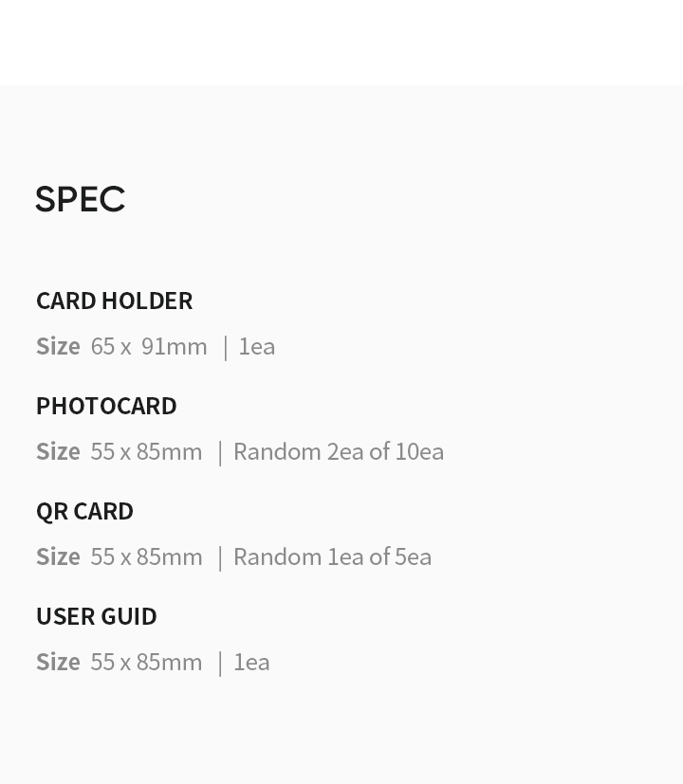Click the USER GUID title
Screen dimensions: 683x784
pos(96,616)
